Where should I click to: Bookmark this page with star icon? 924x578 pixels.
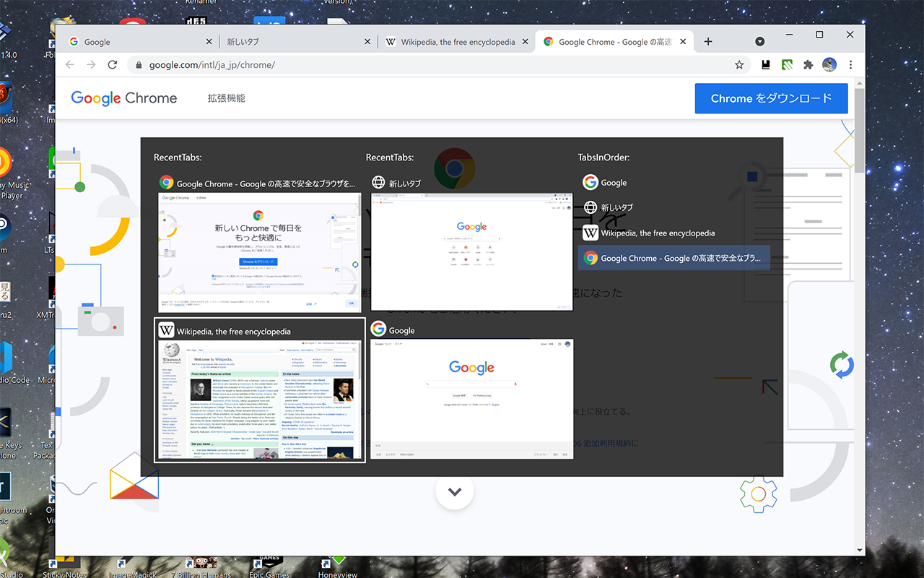[739, 65]
